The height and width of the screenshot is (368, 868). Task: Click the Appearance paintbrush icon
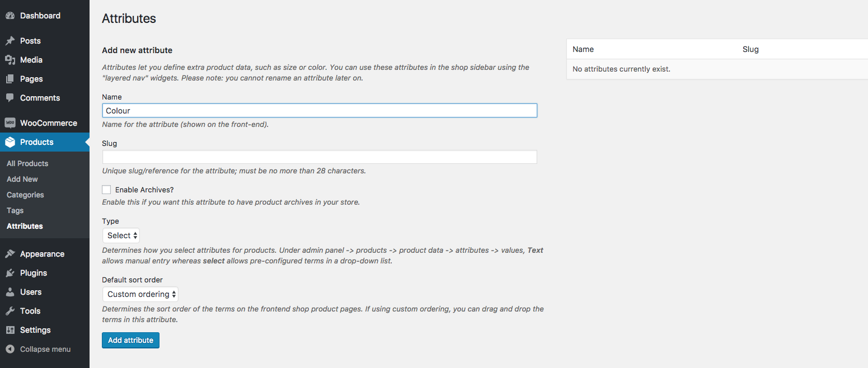[10, 254]
